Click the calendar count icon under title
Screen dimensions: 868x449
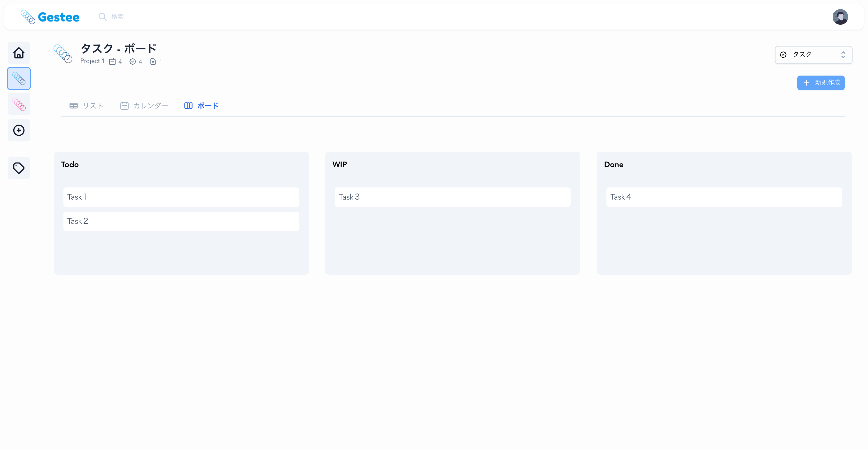click(113, 62)
